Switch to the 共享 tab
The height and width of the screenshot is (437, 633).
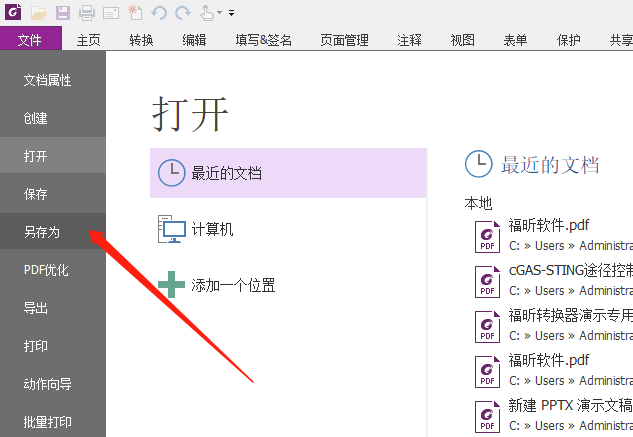click(621, 40)
